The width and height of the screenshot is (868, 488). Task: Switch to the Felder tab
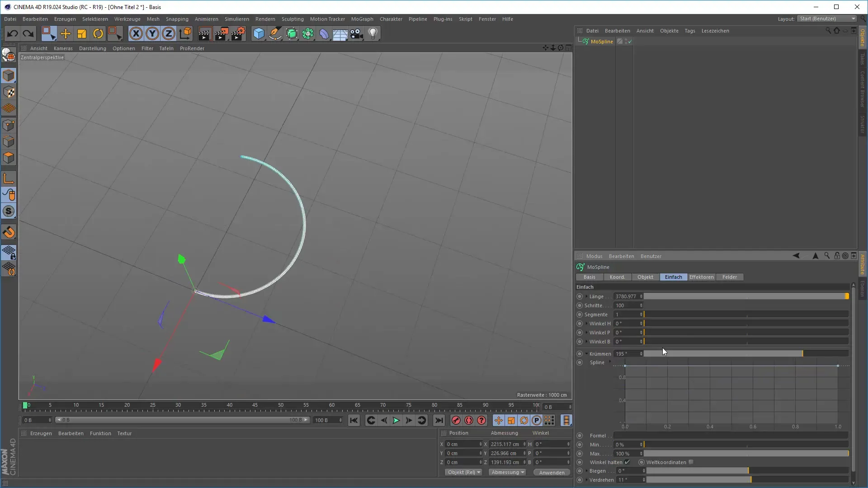[x=729, y=277]
